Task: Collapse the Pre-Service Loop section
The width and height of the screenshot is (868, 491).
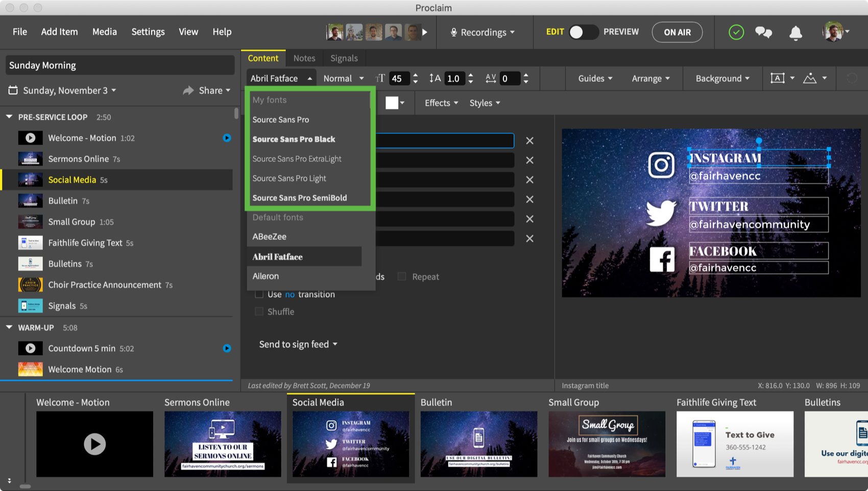Action: pos(9,117)
